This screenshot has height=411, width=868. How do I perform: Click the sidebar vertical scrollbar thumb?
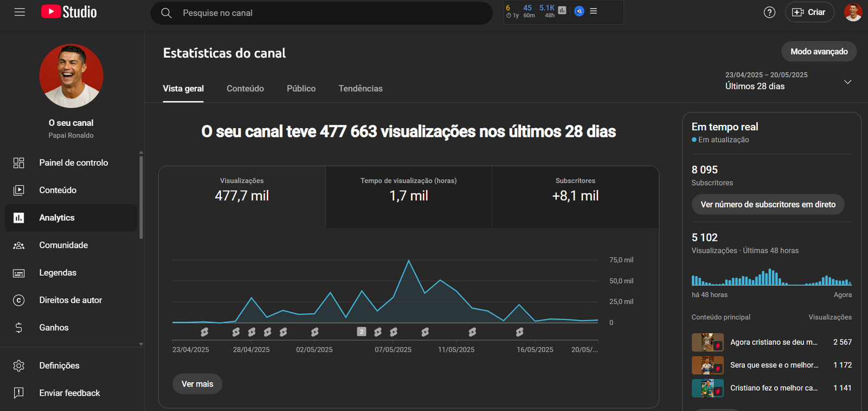click(x=141, y=198)
